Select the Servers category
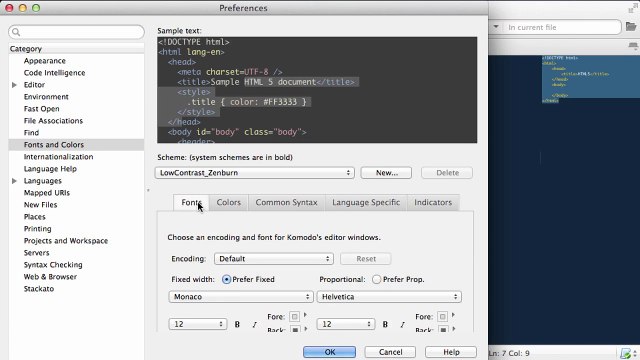Screen dimensions: 640x360 click(36, 253)
